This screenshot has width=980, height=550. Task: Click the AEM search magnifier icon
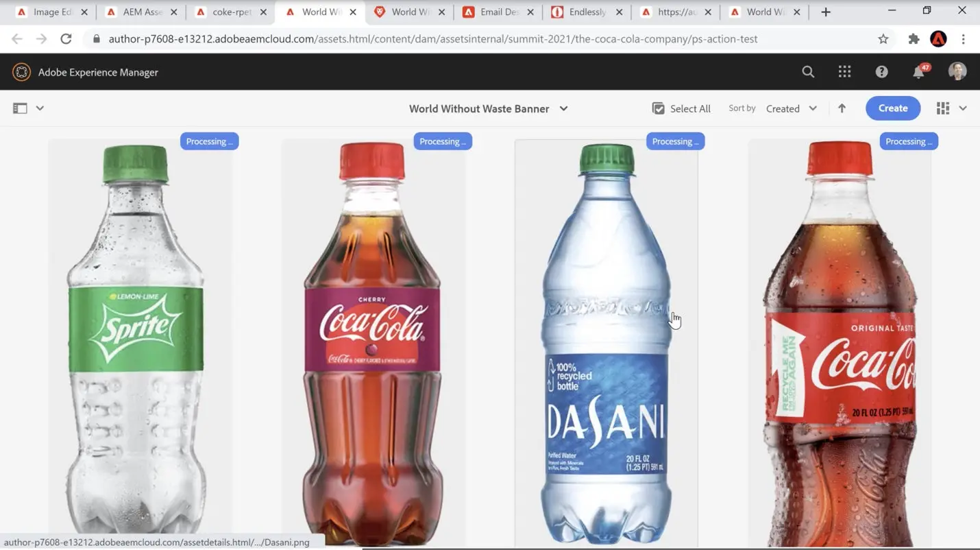[808, 72]
